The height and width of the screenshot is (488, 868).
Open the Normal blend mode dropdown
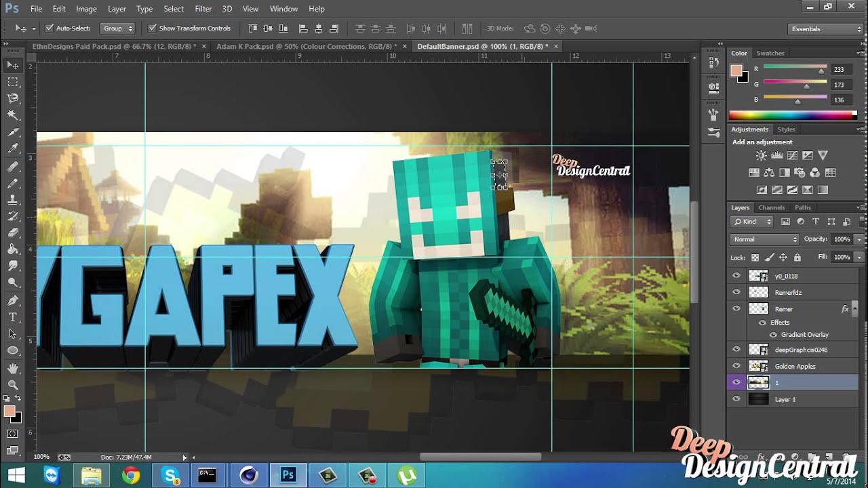[765, 239]
